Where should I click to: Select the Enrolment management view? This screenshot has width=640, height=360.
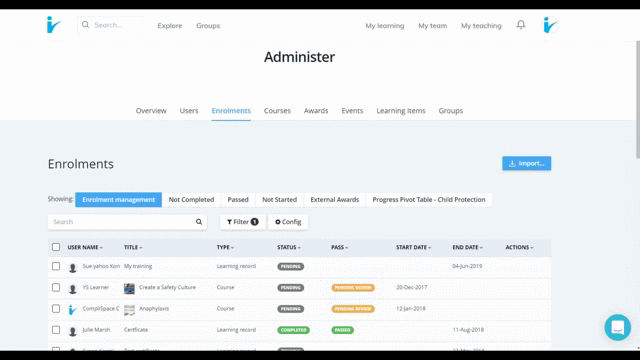[118, 200]
